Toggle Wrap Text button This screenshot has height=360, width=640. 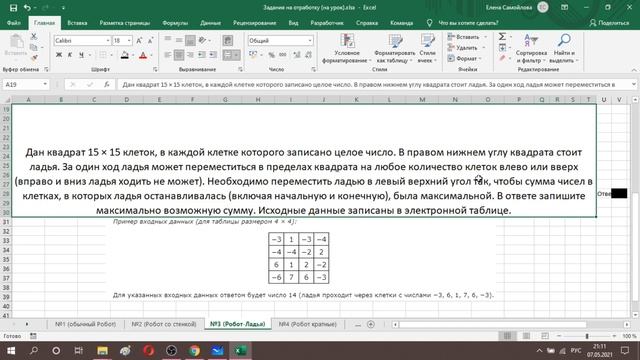pyautogui.click(x=228, y=40)
